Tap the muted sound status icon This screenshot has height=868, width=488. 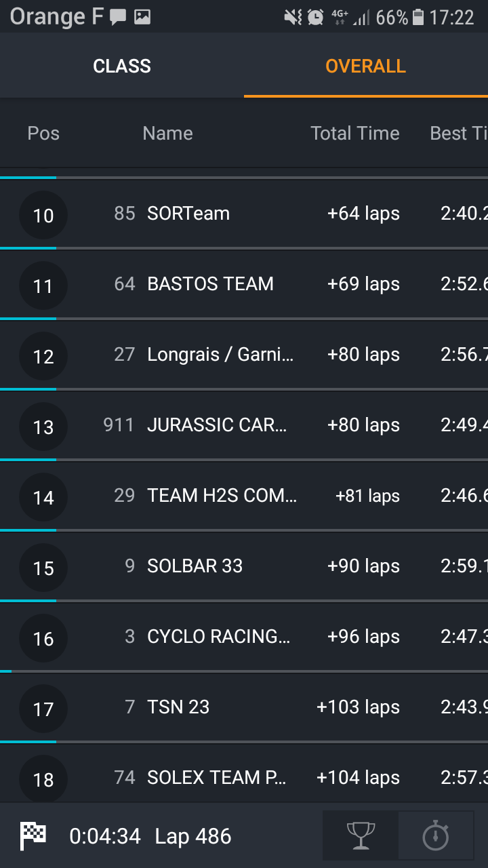point(293,17)
